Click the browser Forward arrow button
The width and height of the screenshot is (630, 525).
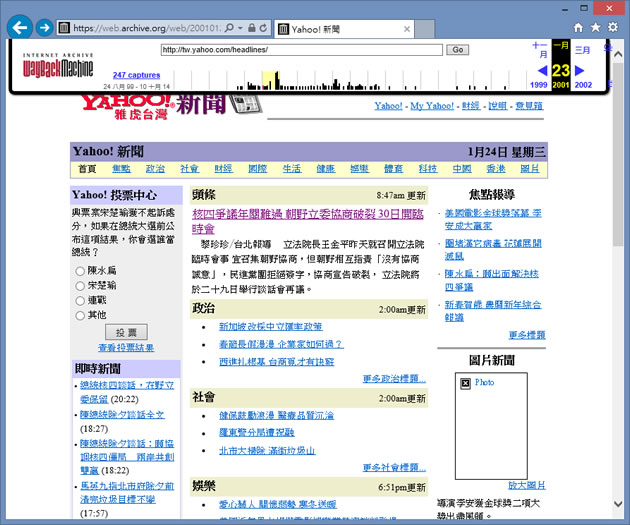44,29
